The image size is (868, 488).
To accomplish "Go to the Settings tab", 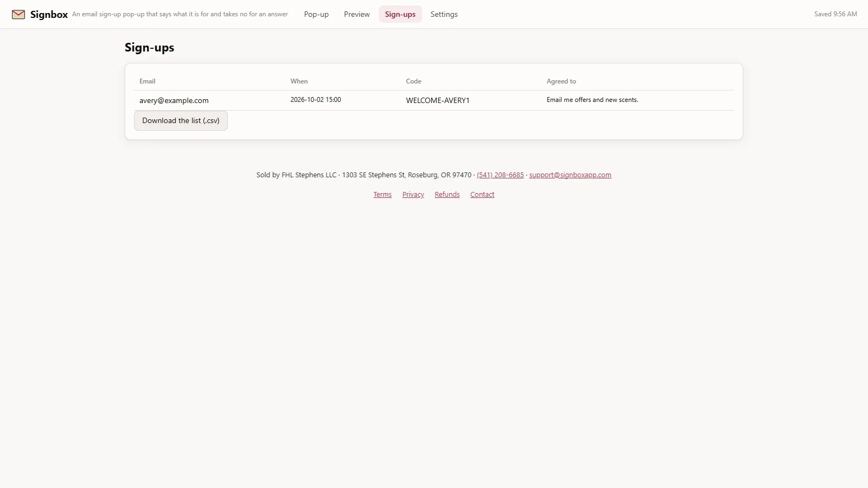I will pos(444,14).
